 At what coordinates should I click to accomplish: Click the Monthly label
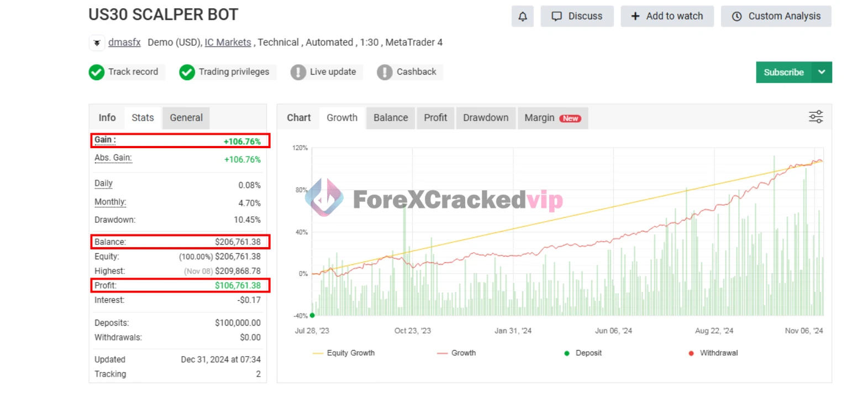click(x=111, y=202)
